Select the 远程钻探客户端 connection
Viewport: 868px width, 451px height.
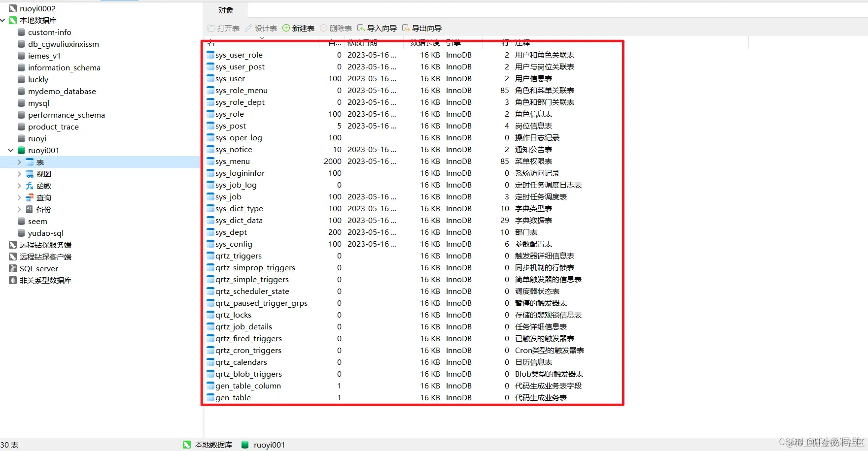pyautogui.click(x=45, y=257)
